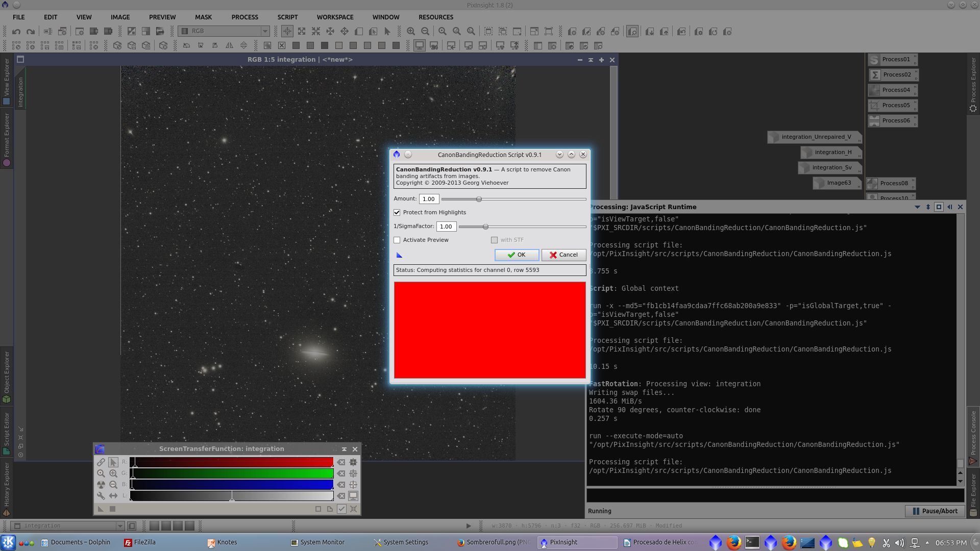Image resolution: width=980 pixels, height=551 pixels.
Task: Click the STF reset crossed-arrows icon
Action: click(353, 509)
